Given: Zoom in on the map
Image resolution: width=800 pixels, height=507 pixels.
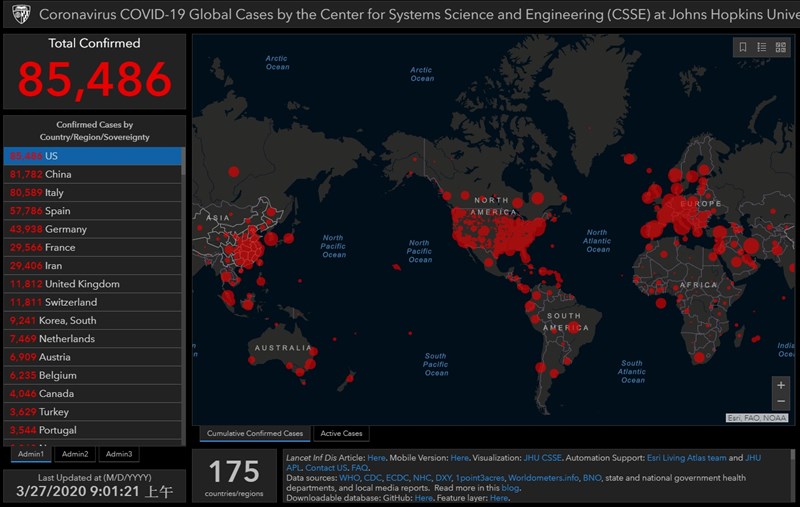Looking at the screenshot, I should click(x=781, y=385).
